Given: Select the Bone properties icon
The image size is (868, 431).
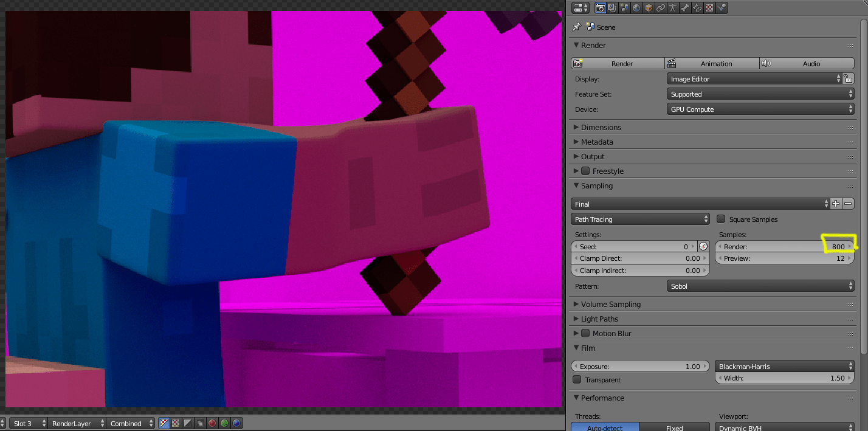Looking at the screenshot, I should point(685,7).
